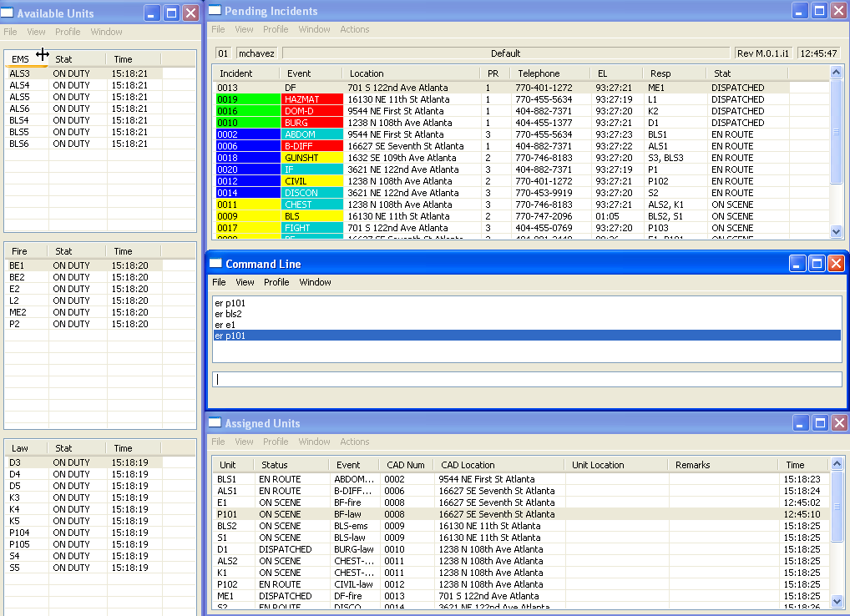Image resolution: width=850 pixels, height=616 pixels.
Task: Click the Command Line window title icon
Action: pos(216,264)
